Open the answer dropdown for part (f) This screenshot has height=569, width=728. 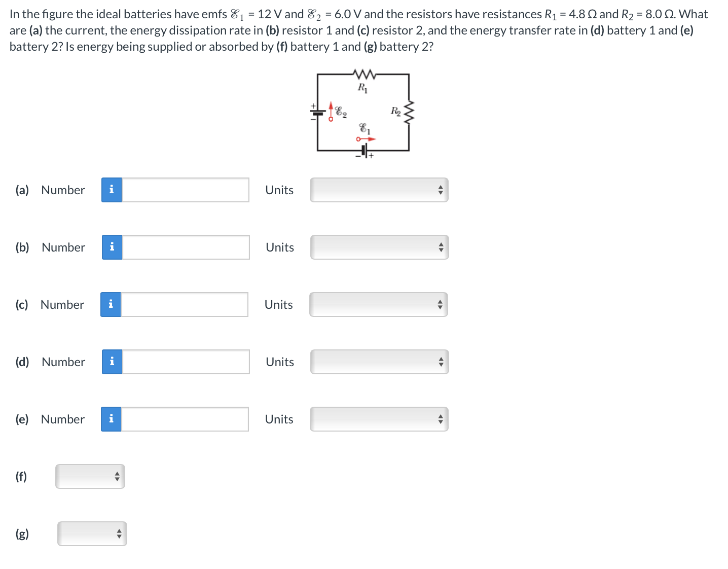pyautogui.click(x=90, y=476)
